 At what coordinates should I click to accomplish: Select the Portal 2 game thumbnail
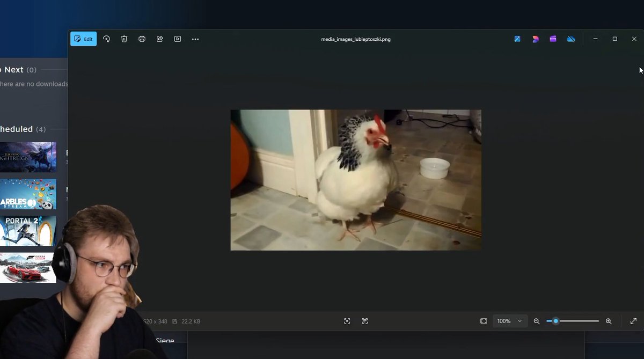pos(28,231)
